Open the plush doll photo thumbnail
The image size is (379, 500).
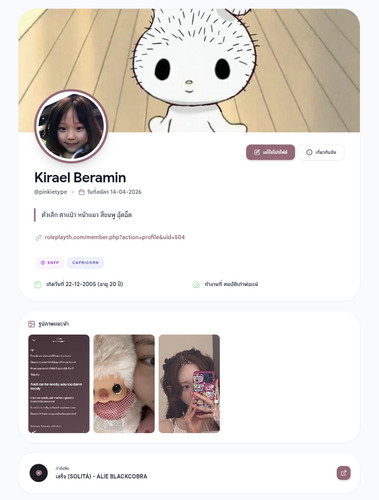pos(124,384)
